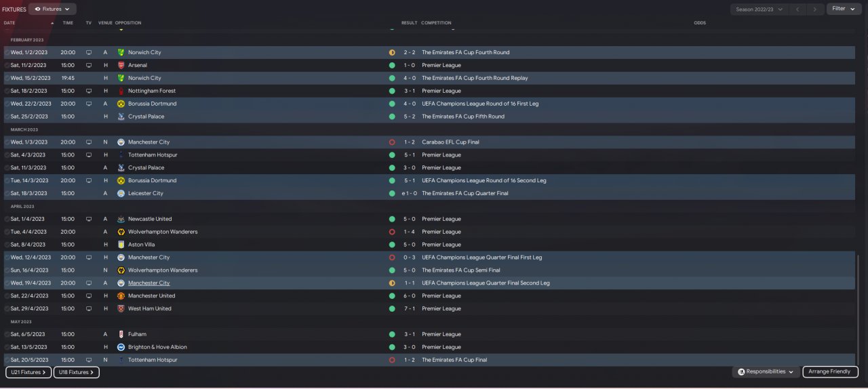The image size is (868, 389).
Task: Click the red loss indicator for Carabao Cup Final
Action: [392, 142]
